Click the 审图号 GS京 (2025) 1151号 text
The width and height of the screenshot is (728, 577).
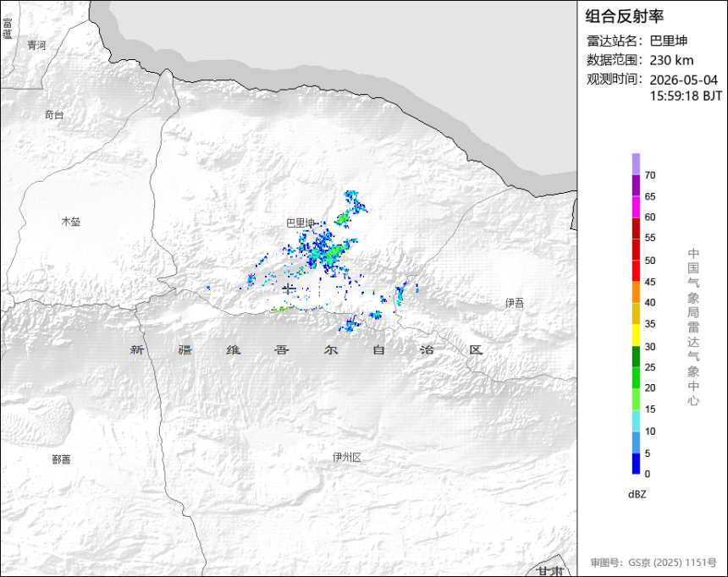(654, 563)
